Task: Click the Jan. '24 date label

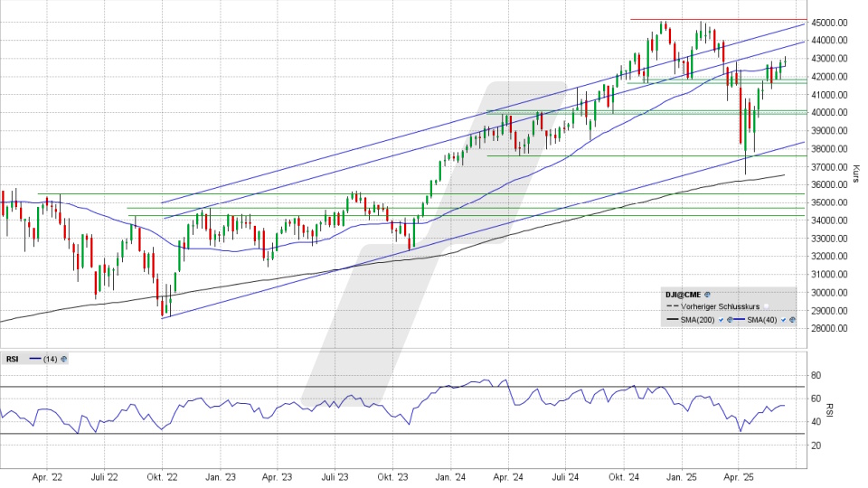Action: 450,477
